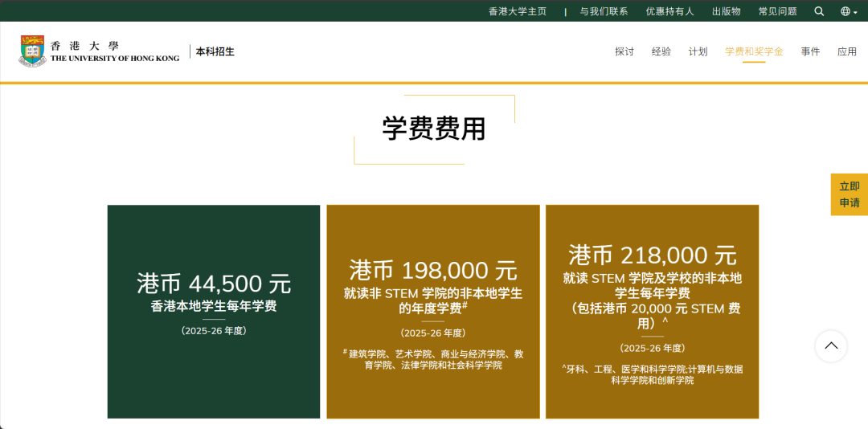
Task: Click the search magnifier icon
Action: point(819,11)
